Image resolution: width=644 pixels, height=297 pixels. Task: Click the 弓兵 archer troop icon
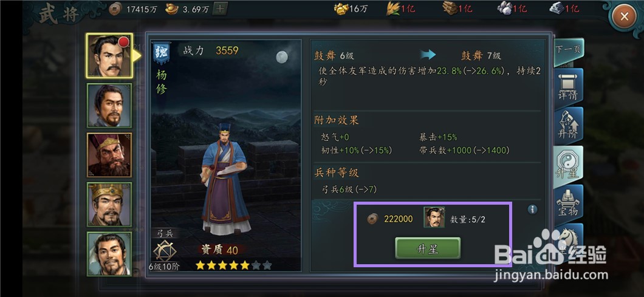165,251
